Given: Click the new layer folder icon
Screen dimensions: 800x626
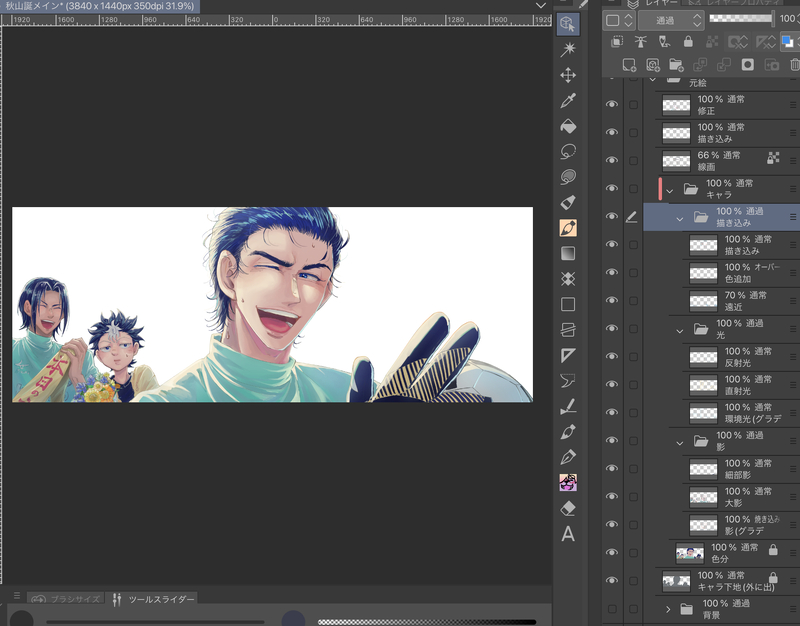Looking at the screenshot, I should (677, 65).
